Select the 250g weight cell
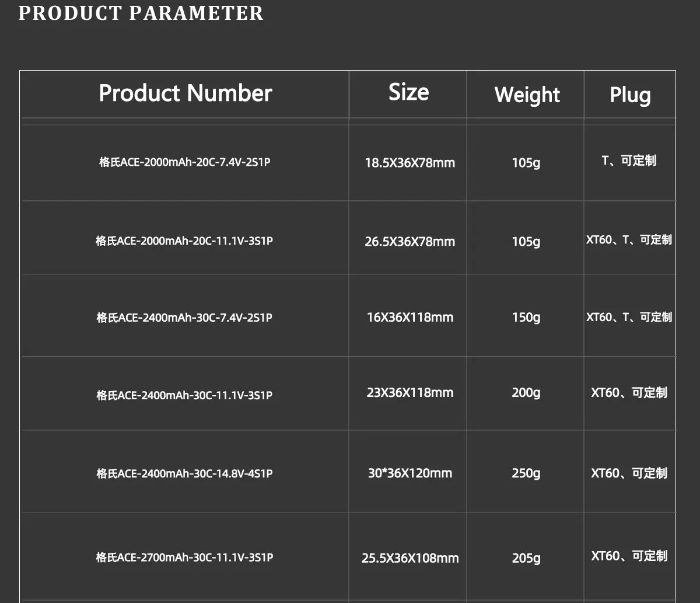This screenshot has height=603, width=700. coord(526,473)
